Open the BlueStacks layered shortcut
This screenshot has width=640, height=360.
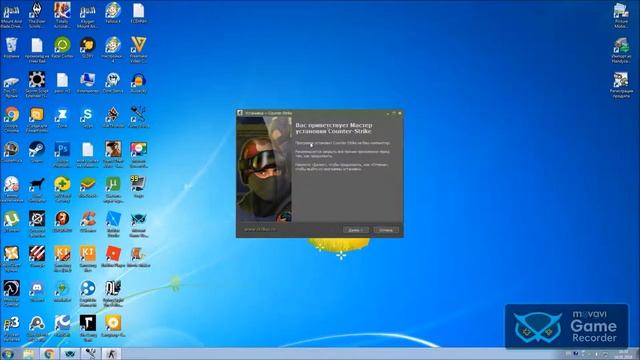87,187
